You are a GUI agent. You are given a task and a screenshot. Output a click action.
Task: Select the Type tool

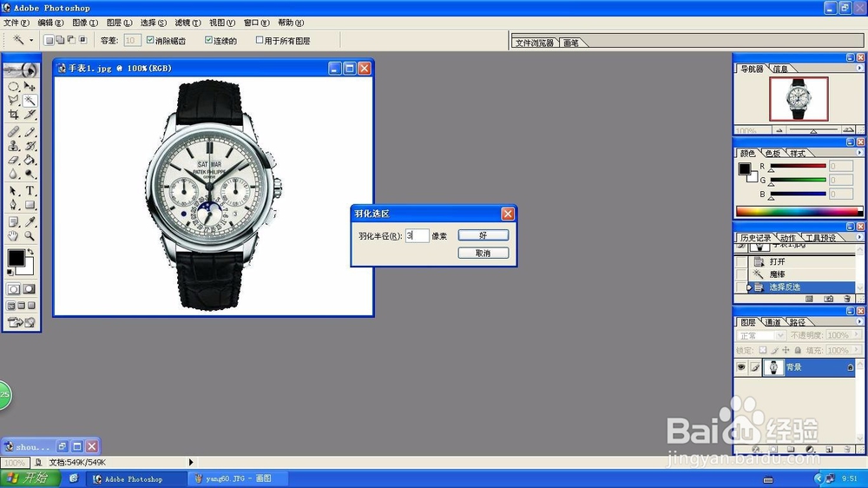[30, 191]
